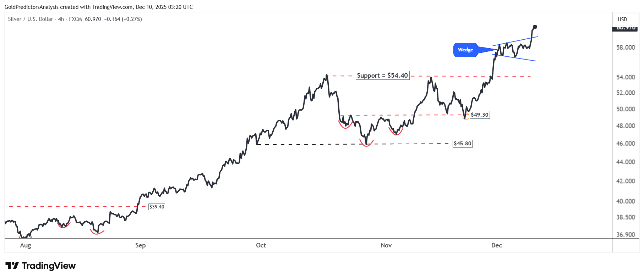The image size is (644, 279).
Task: Click the TradingView logo at bottom left
Action: (40, 266)
